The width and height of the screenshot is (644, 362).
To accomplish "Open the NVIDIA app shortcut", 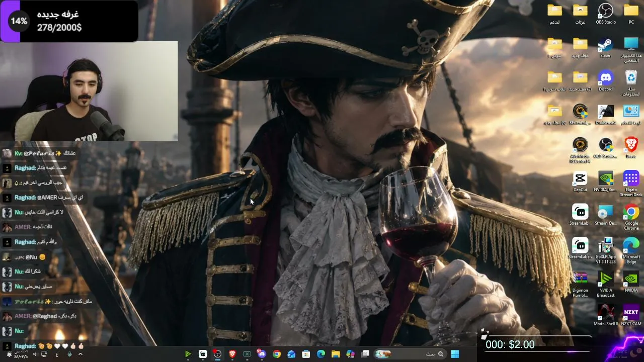I will click(x=631, y=282).
